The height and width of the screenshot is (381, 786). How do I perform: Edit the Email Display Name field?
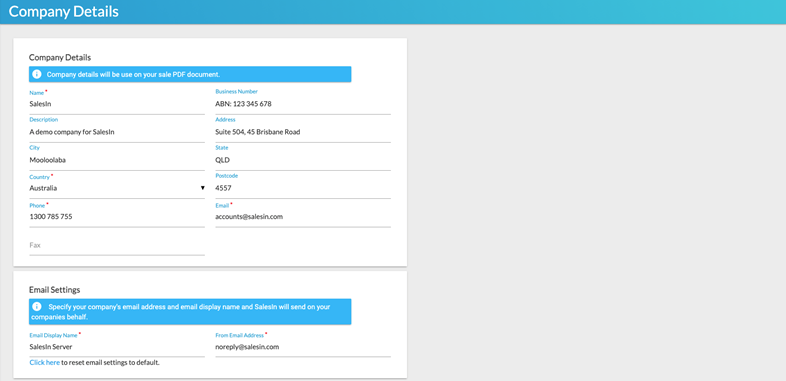[117, 346]
